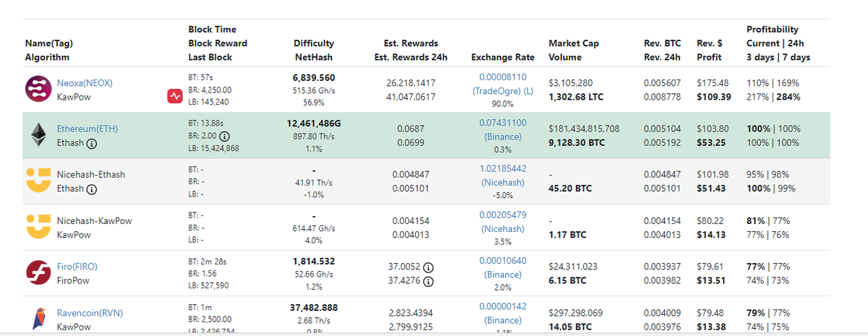Click Nicehash-Ethash volume 45.20 BTC
Image resolution: width=868 pixels, height=336 pixels.
(570, 189)
